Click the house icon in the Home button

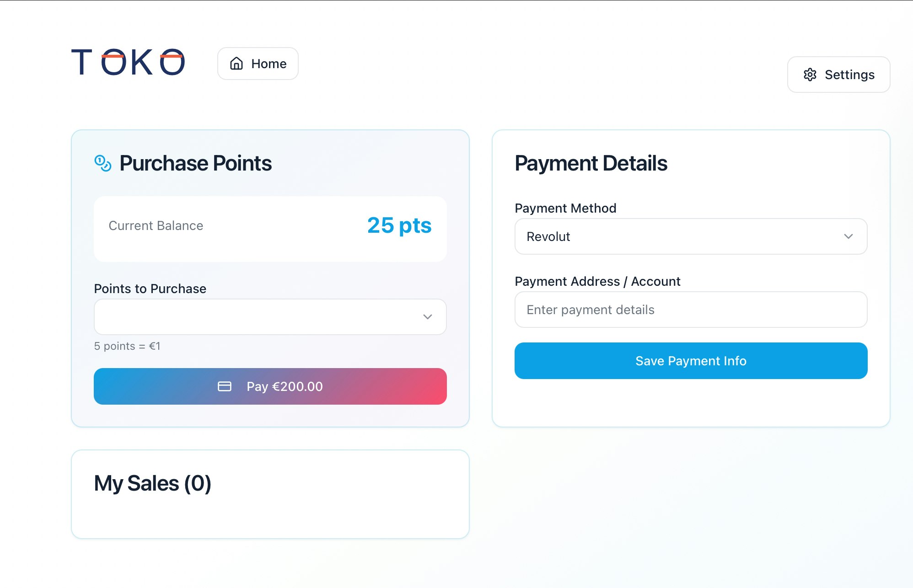[236, 64]
